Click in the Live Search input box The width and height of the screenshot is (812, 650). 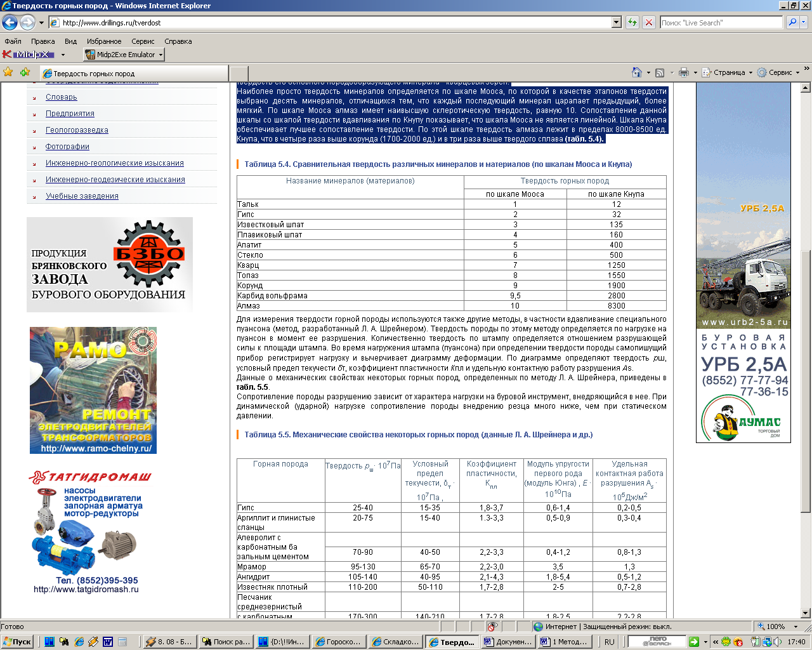click(x=721, y=22)
